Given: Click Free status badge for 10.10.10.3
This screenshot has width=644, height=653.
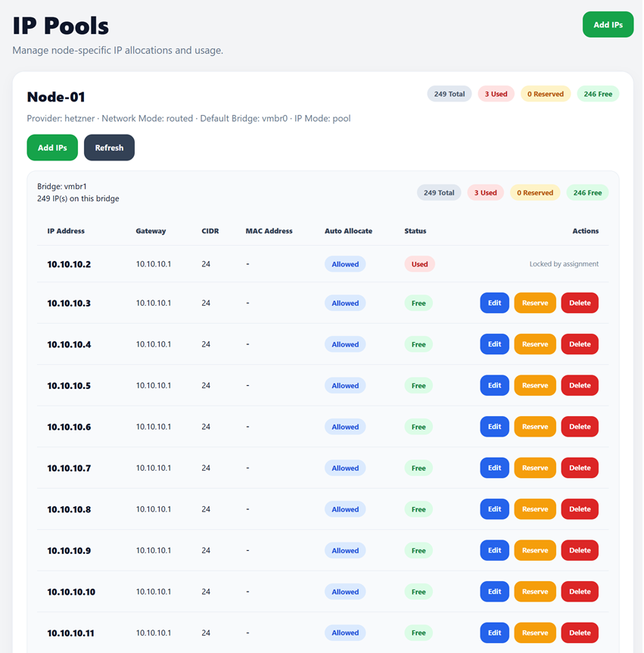Looking at the screenshot, I should [418, 303].
